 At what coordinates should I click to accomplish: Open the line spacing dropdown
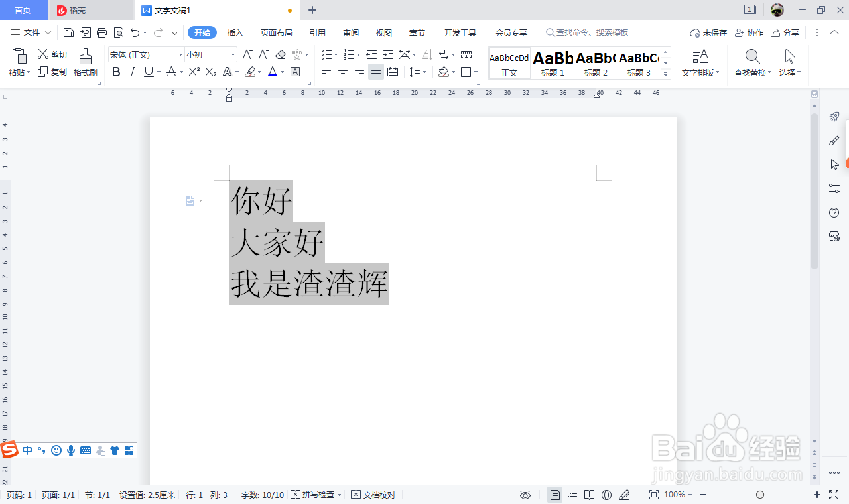pos(423,71)
